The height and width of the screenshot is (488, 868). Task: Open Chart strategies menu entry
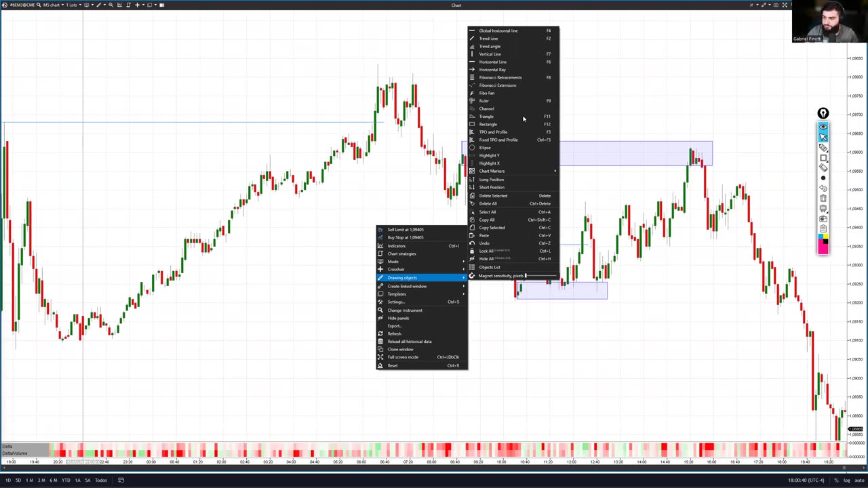(x=422, y=253)
